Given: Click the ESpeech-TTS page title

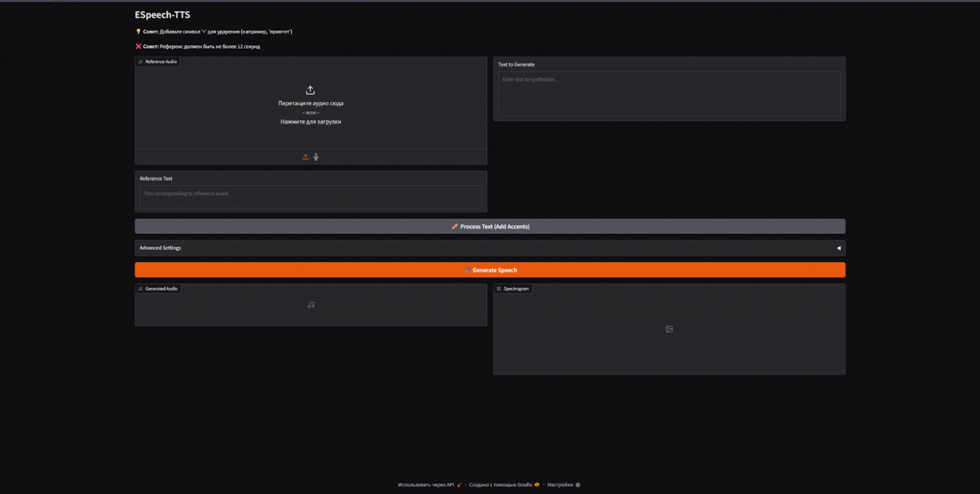Looking at the screenshot, I should [162, 15].
